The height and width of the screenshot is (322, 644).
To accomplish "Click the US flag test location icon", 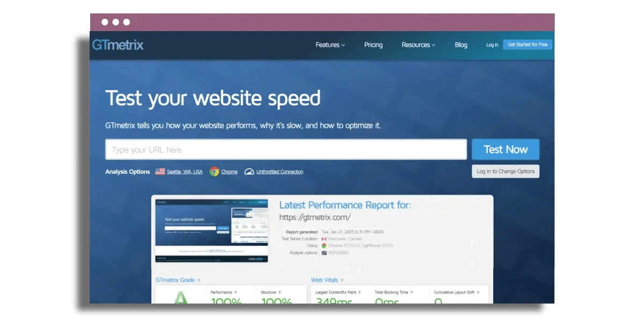I will point(159,171).
